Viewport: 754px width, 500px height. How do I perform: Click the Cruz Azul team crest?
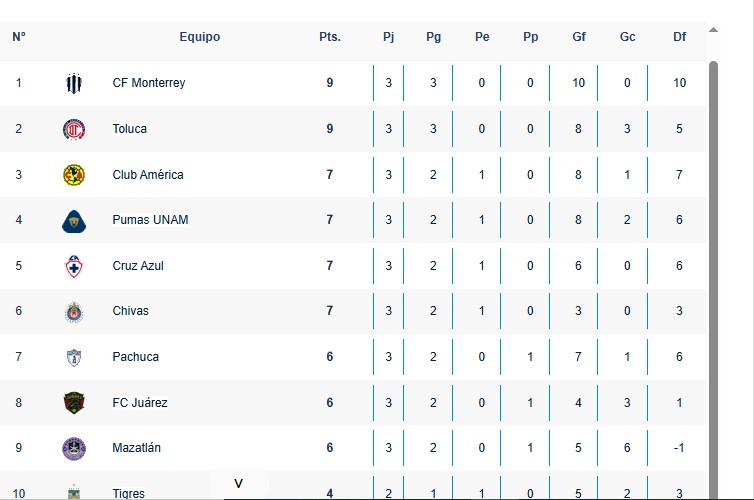[x=74, y=266]
